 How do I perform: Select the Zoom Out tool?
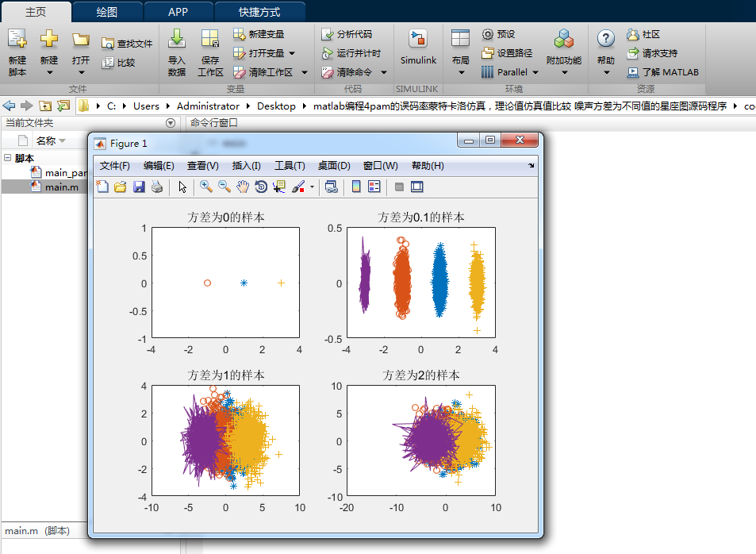(224, 187)
